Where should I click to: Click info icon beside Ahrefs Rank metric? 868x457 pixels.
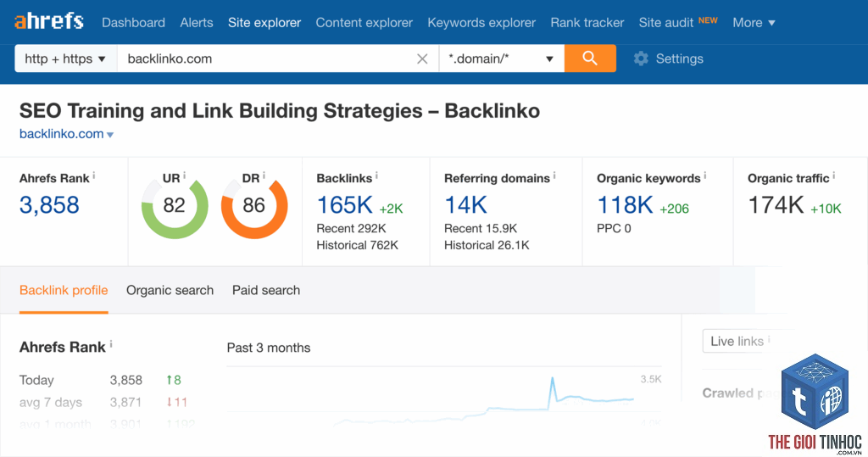tap(93, 176)
